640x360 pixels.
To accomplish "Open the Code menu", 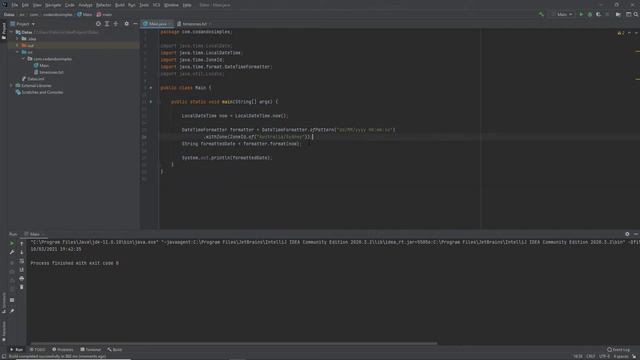I will (x=70, y=5).
